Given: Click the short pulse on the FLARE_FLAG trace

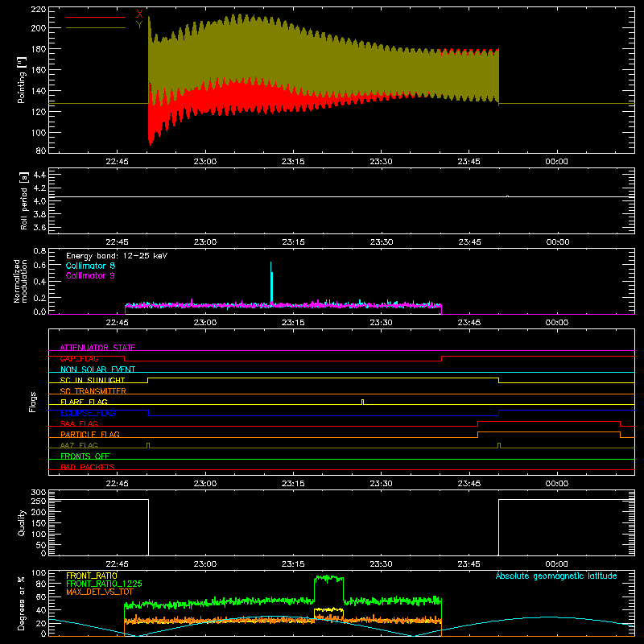Looking at the screenshot, I should point(362,402).
